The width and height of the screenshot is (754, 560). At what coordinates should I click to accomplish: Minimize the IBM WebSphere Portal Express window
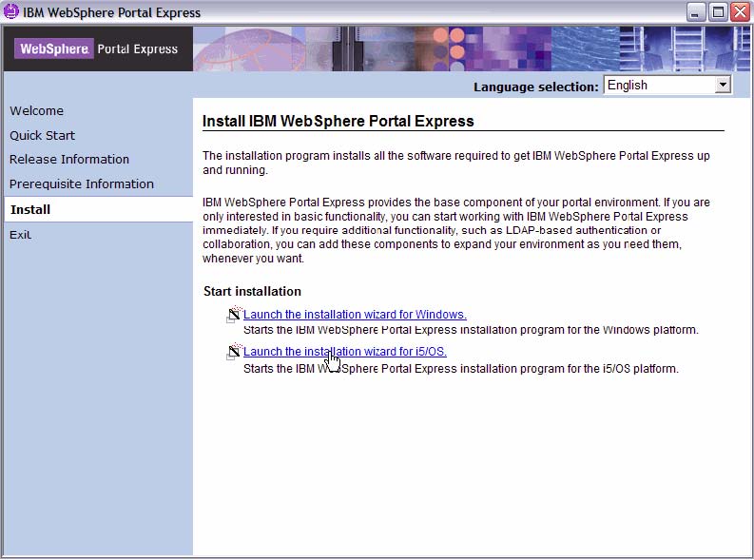pos(695,12)
